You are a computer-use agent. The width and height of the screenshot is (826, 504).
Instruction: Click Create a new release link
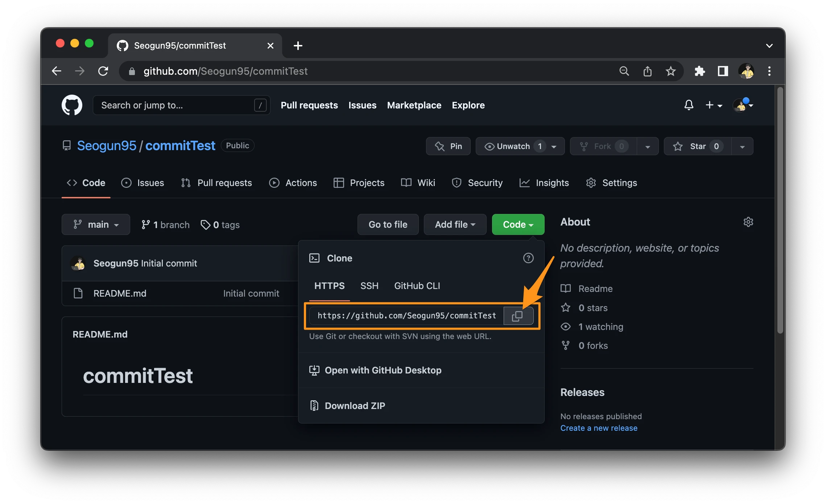(x=599, y=428)
